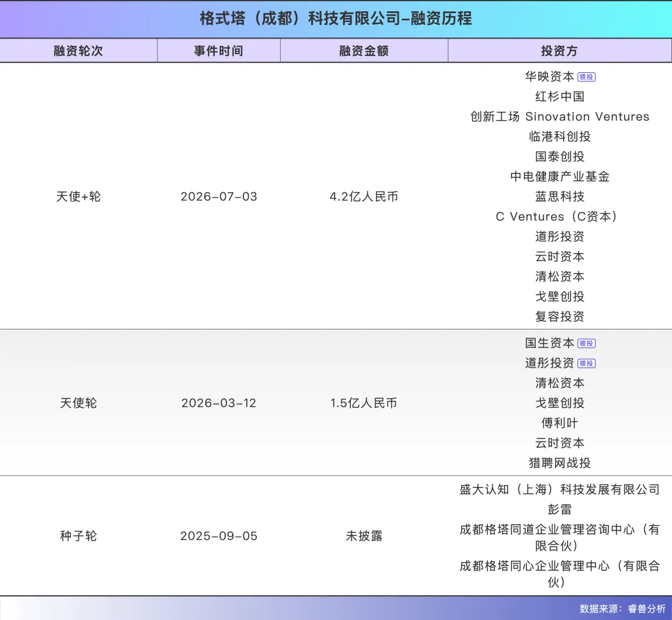Image resolution: width=672 pixels, height=620 pixels.
Task: Click the date 2025-09-05
Action: coord(218,536)
